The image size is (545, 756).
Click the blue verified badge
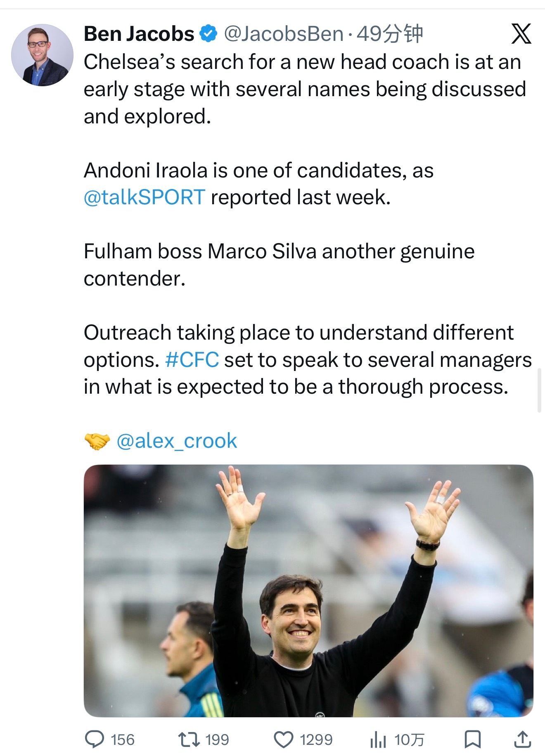coord(209,34)
